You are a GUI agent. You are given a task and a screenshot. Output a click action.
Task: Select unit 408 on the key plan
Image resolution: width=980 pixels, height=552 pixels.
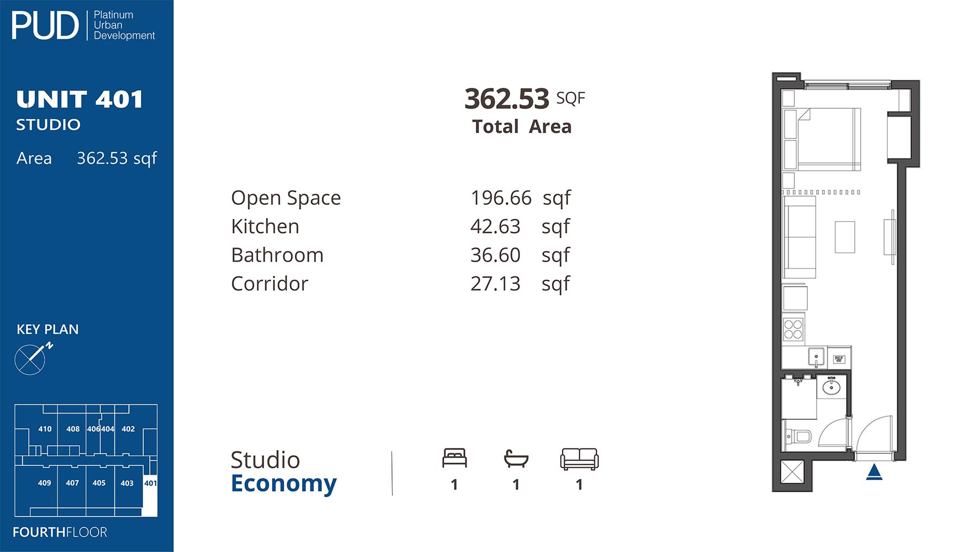(73, 429)
